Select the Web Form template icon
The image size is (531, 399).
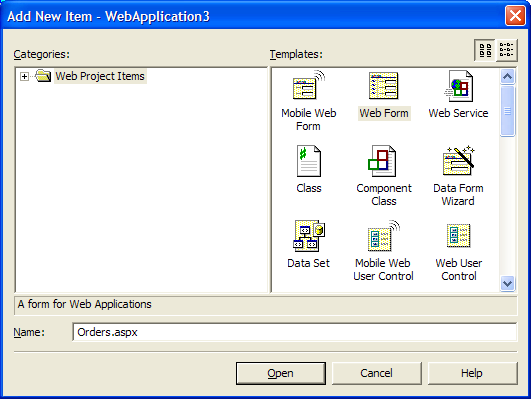(x=384, y=86)
